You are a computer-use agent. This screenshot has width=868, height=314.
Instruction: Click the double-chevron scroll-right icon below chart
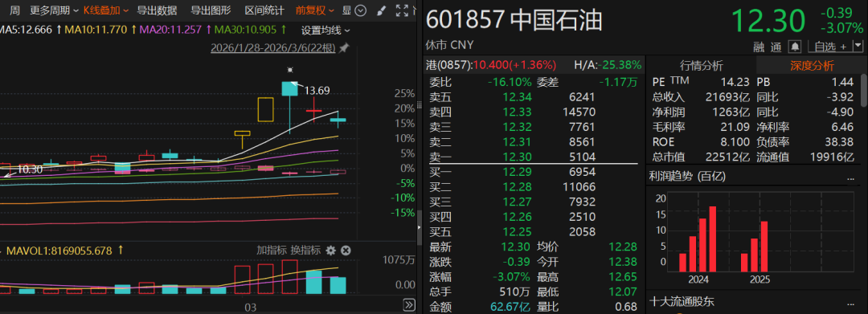click(x=408, y=304)
